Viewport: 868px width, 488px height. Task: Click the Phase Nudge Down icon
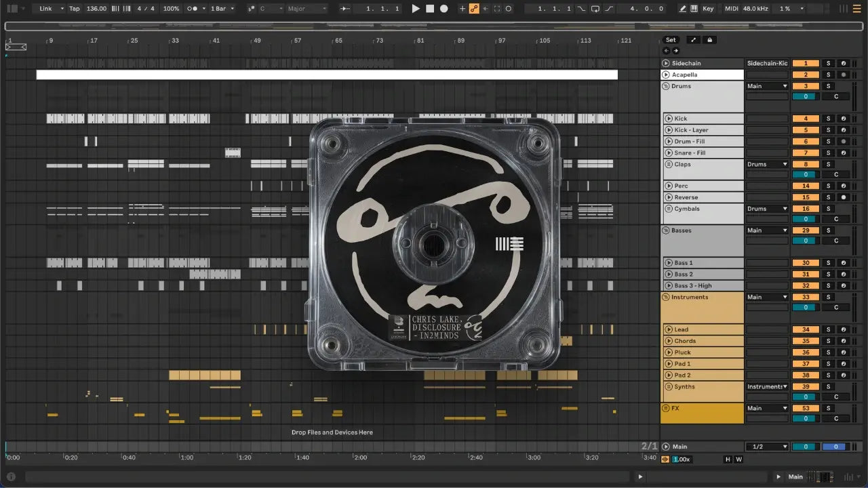click(114, 9)
